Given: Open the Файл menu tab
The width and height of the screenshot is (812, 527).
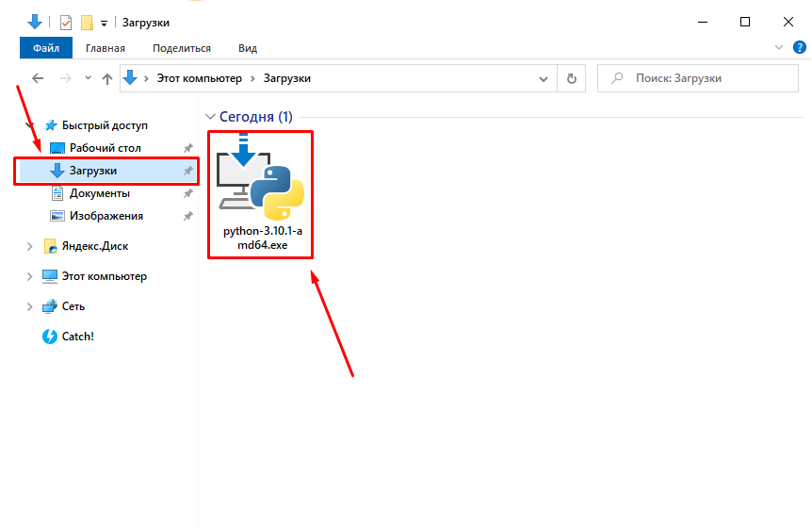Looking at the screenshot, I should (46, 48).
